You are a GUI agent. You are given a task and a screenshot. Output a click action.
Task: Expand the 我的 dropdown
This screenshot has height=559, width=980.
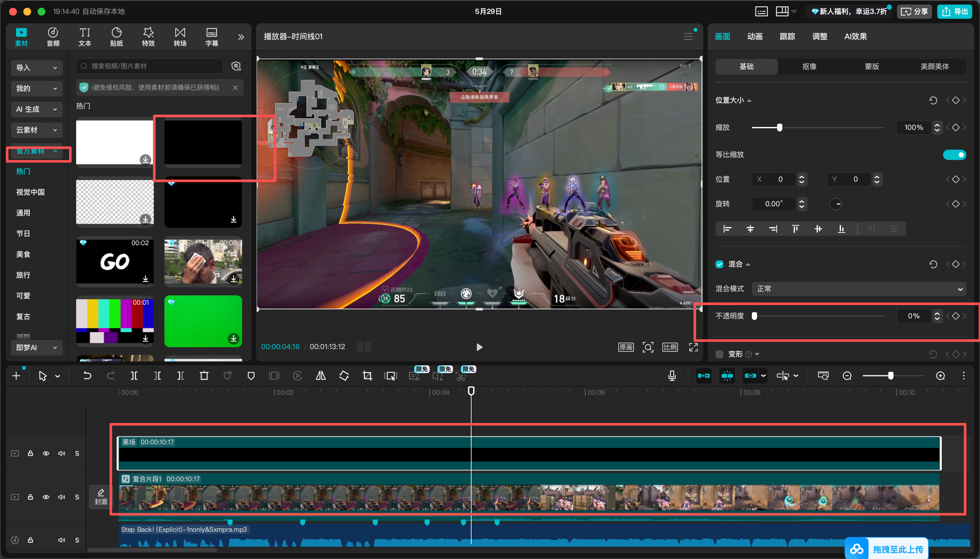click(x=37, y=88)
